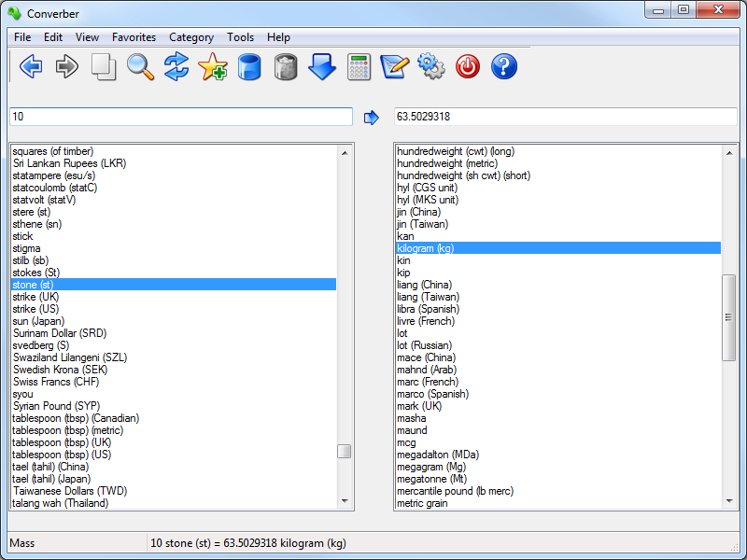Open the Category menu
747x560 pixels.
click(x=191, y=37)
